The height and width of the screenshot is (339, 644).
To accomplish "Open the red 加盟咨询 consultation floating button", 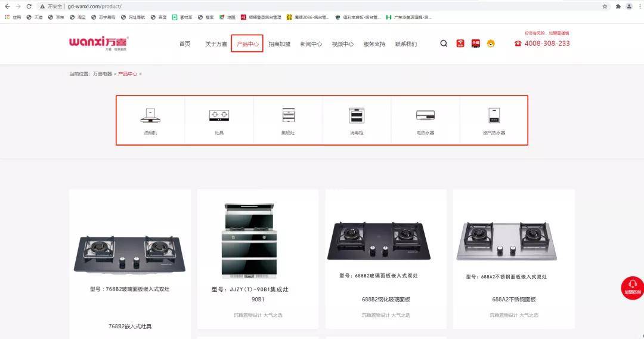I will point(632,288).
